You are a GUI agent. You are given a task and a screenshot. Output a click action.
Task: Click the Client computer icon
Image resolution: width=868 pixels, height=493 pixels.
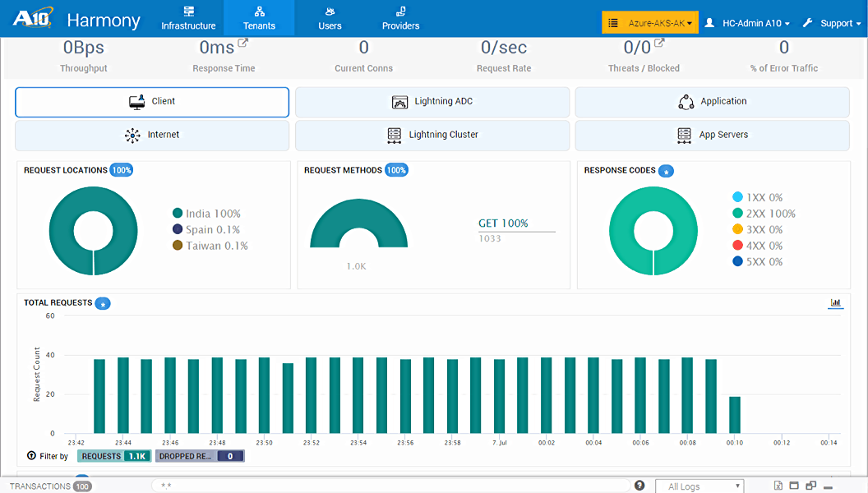click(x=136, y=102)
